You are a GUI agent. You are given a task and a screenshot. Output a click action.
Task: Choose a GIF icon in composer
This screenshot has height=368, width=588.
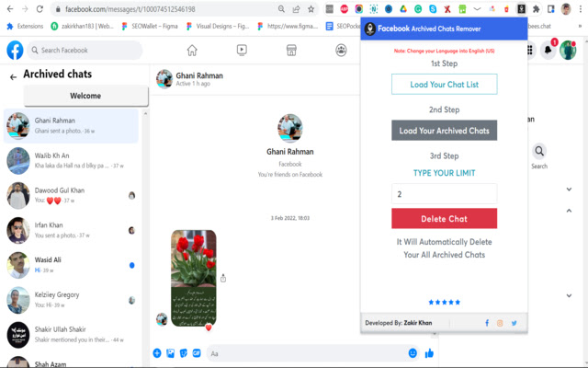[x=197, y=353]
